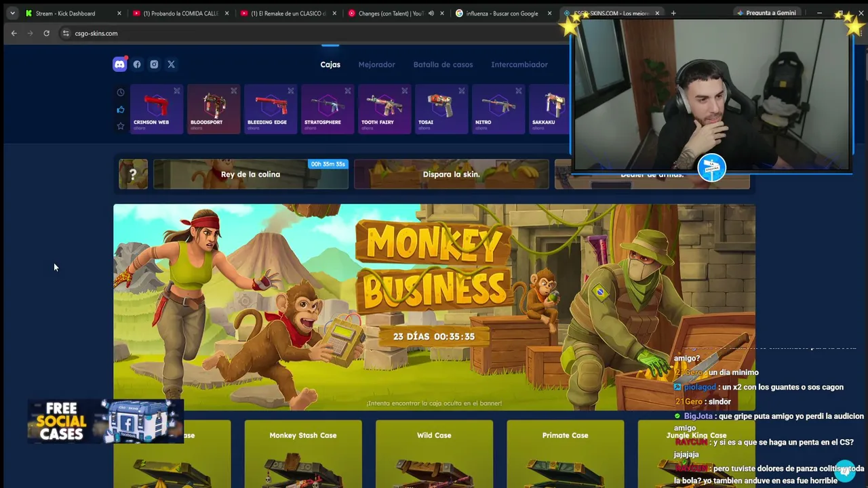Click the Free Social Cases banner
Screen dimensions: 868x488
point(105,421)
